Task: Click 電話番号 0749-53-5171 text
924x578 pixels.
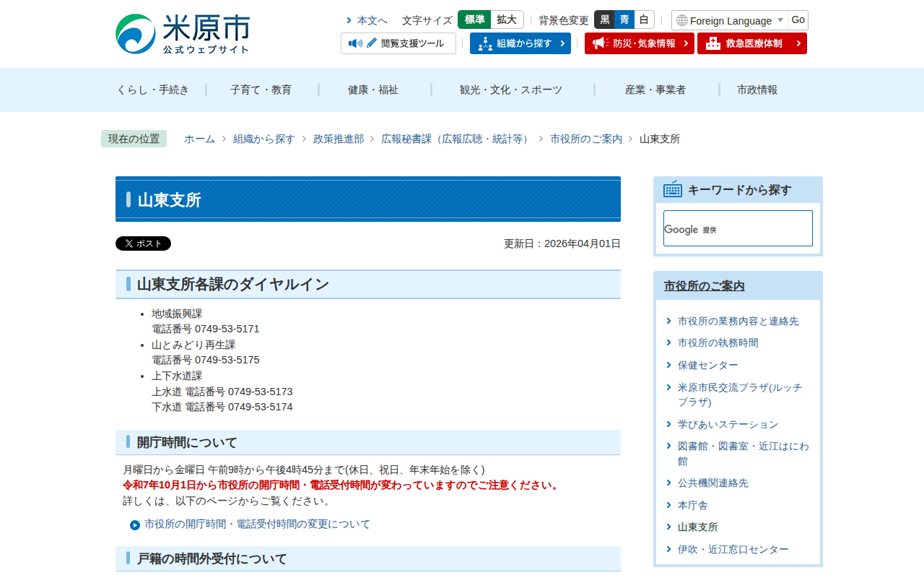Action: (x=206, y=329)
